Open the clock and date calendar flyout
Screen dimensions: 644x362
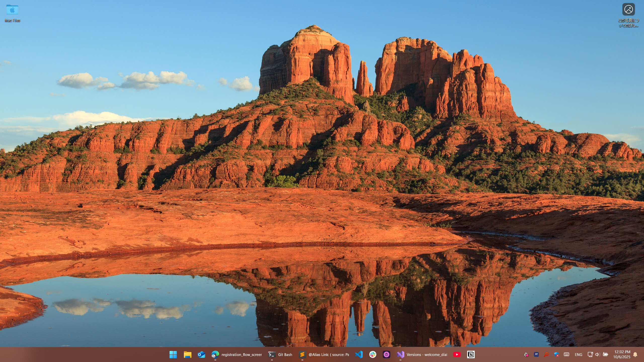[622, 354]
